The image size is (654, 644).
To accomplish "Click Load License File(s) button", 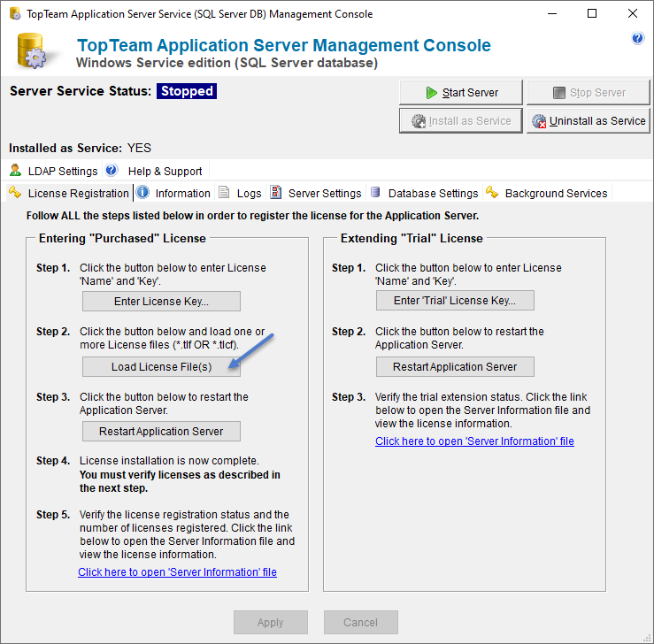I will coord(161,366).
